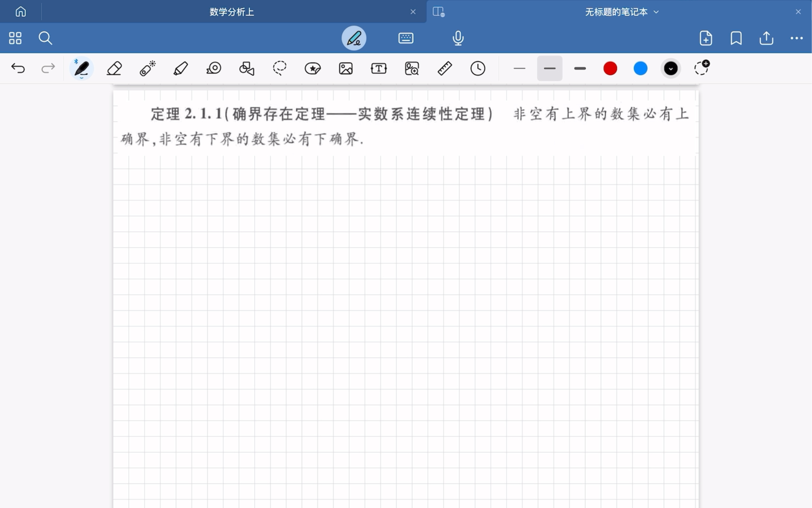The image size is (812, 508).
Task: Open the timer clock tool
Action: pos(478,68)
